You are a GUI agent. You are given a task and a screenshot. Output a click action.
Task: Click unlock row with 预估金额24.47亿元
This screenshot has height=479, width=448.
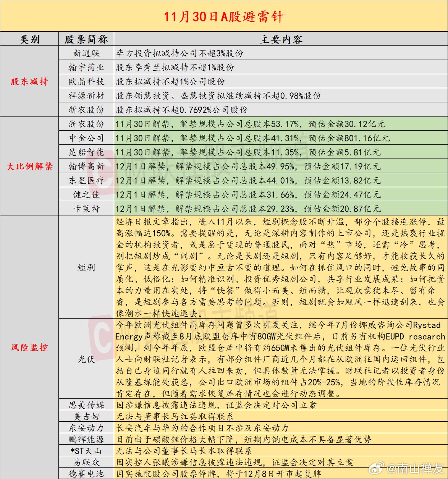[281, 194]
